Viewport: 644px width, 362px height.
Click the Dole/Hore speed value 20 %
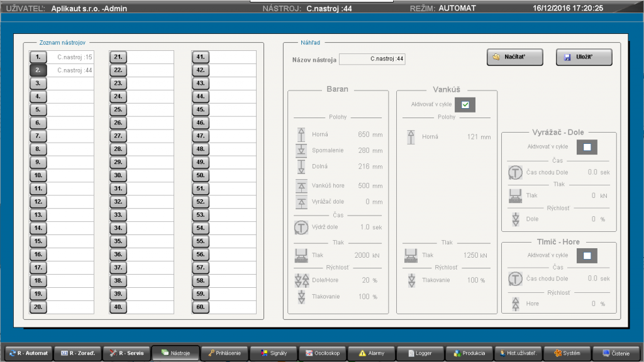point(369,280)
